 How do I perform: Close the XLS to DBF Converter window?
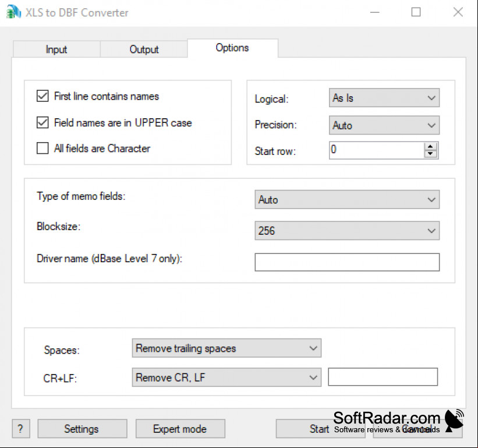click(x=458, y=12)
